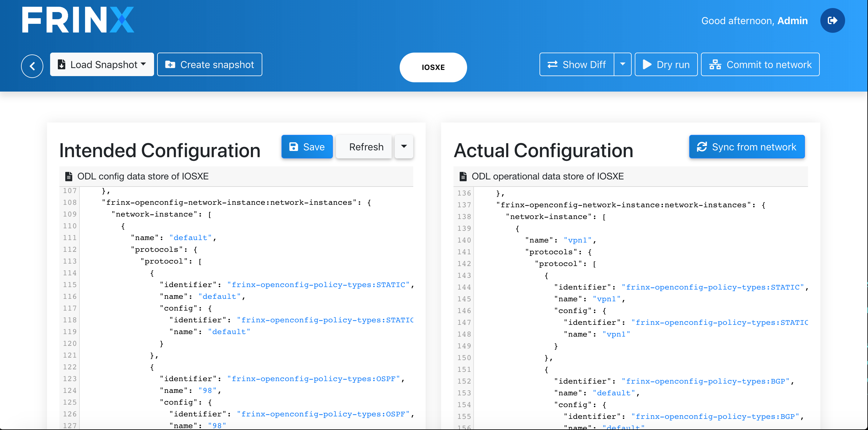Click the logout icon next to Admin
Screen dimensions: 868x430
832,20
